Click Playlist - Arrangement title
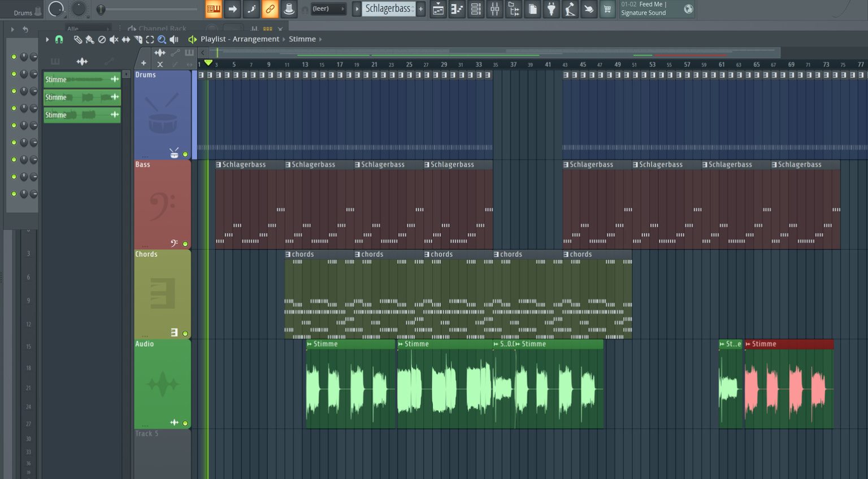The height and width of the screenshot is (479, 868). (x=240, y=40)
